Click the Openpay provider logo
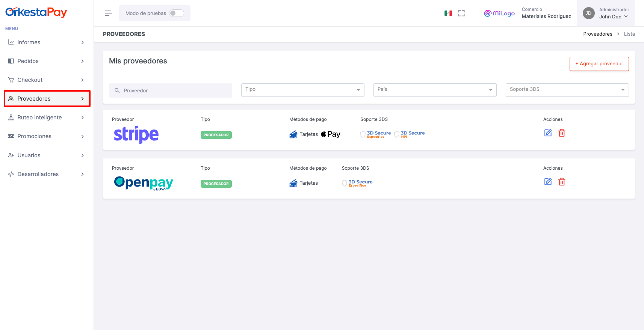Image resolution: width=644 pixels, height=330 pixels. [x=144, y=183]
